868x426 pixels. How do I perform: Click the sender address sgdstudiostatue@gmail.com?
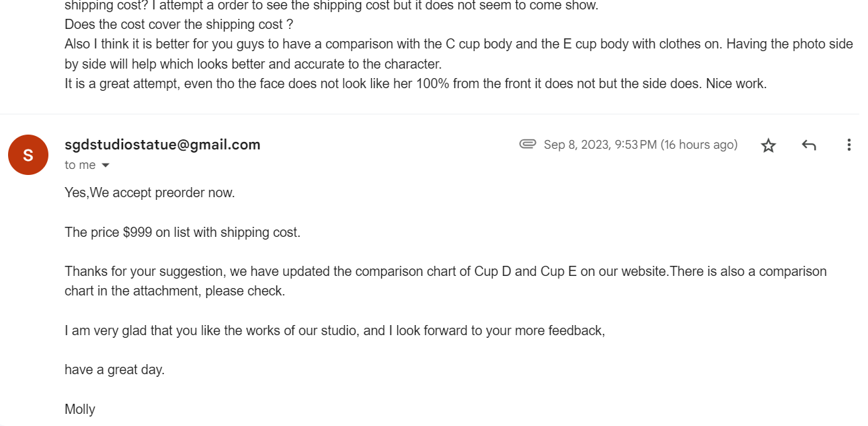pyautogui.click(x=162, y=145)
